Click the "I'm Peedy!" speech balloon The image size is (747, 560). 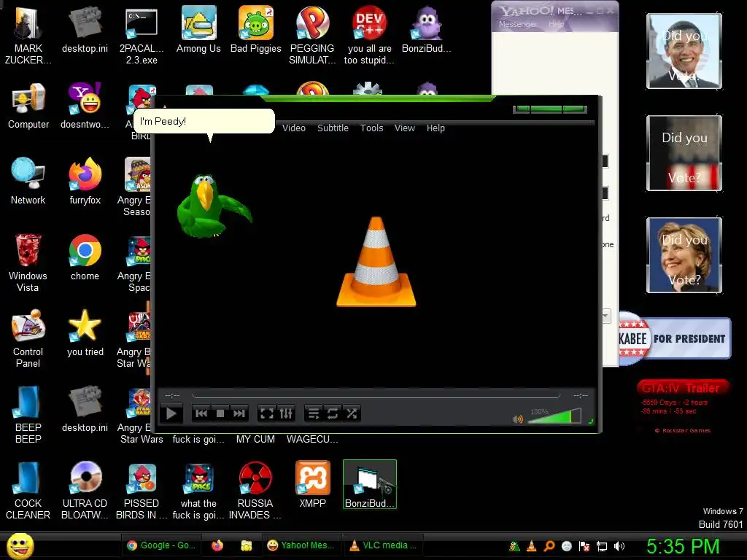coord(204,121)
